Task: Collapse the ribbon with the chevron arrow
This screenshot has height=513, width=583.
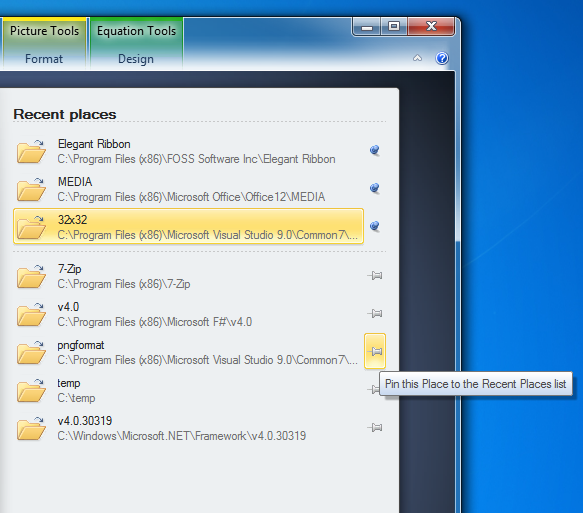Action: click(417, 58)
